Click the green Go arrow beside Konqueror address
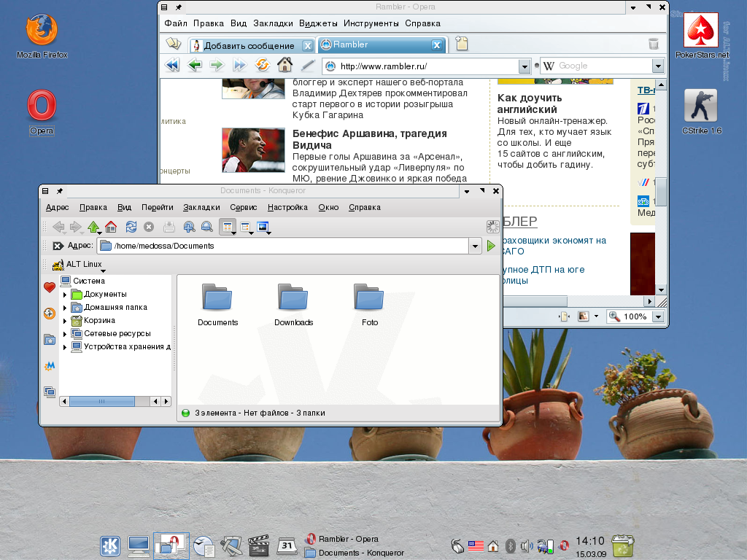 (x=491, y=246)
